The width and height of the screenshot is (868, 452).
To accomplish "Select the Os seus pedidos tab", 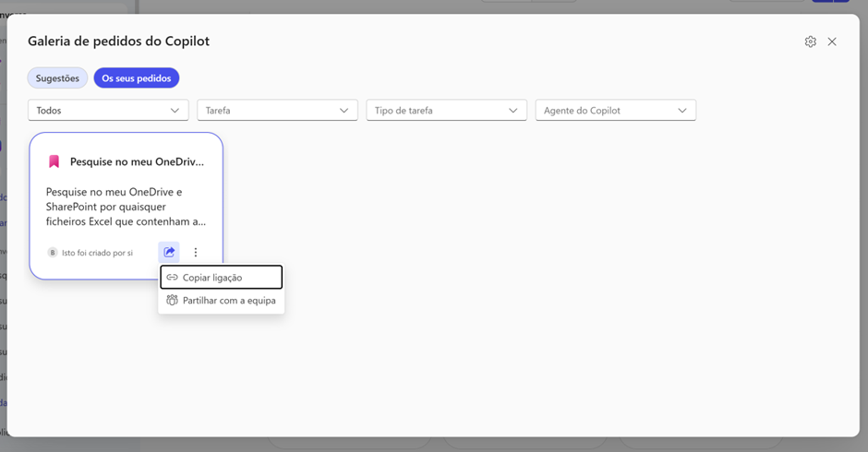I will [137, 78].
